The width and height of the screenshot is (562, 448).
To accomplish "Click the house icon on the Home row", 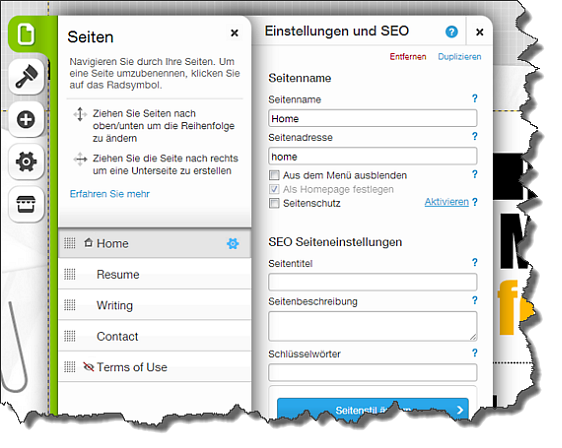I will click(89, 243).
